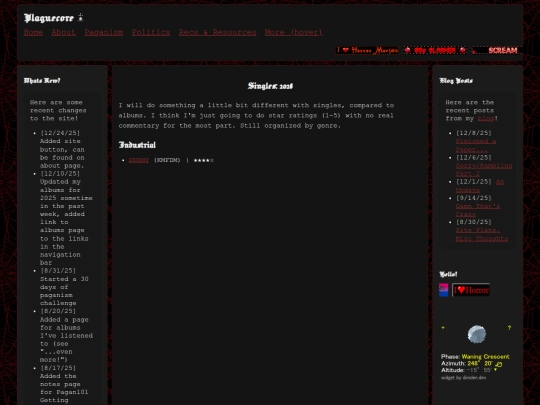Click the Singles 2025 page heading

[x=270, y=86]
